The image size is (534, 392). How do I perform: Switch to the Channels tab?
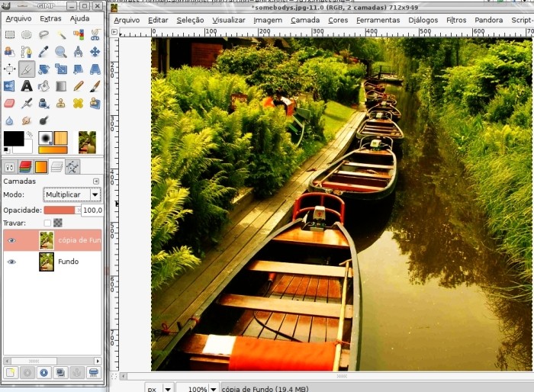click(x=25, y=167)
